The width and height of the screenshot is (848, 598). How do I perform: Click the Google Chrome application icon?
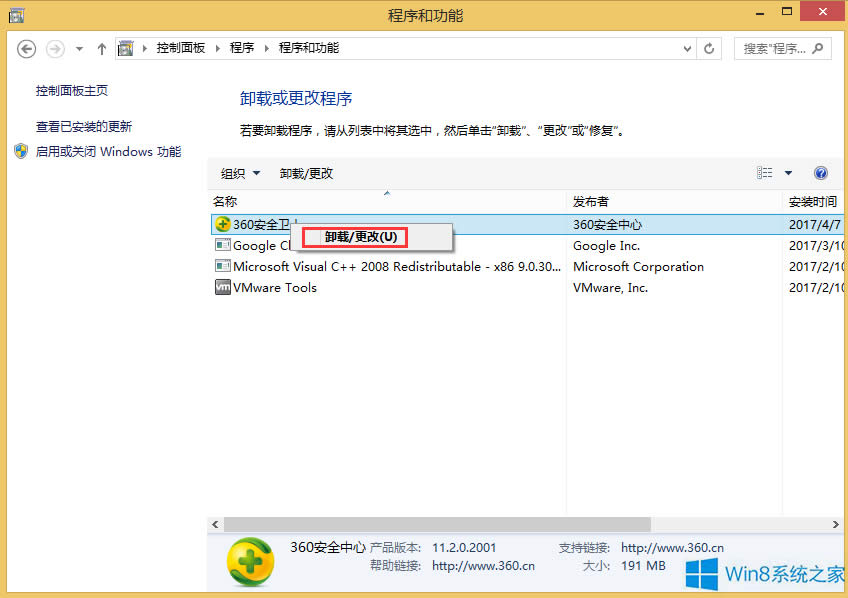[x=222, y=245]
